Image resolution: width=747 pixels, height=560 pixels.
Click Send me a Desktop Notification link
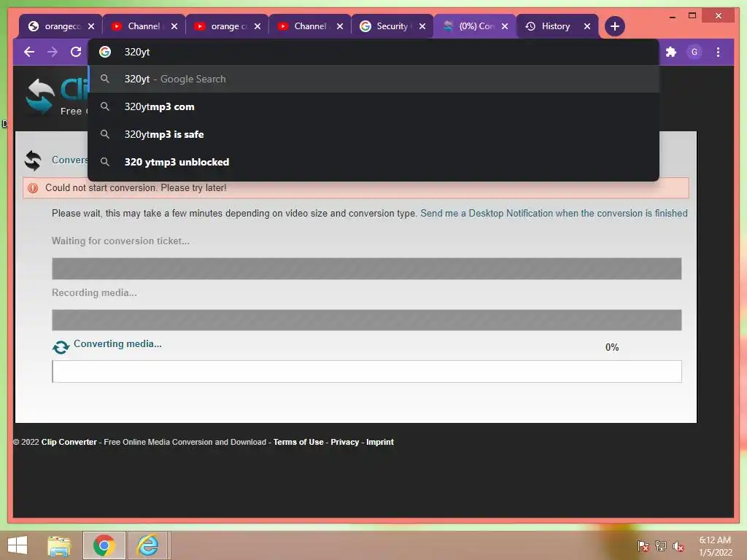tap(554, 214)
